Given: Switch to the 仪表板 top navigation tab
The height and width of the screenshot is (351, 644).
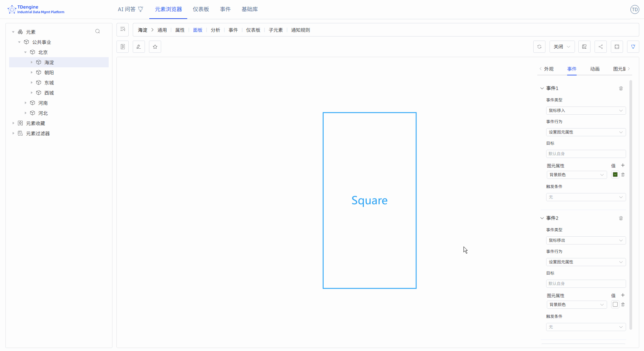Looking at the screenshot, I should [201, 9].
